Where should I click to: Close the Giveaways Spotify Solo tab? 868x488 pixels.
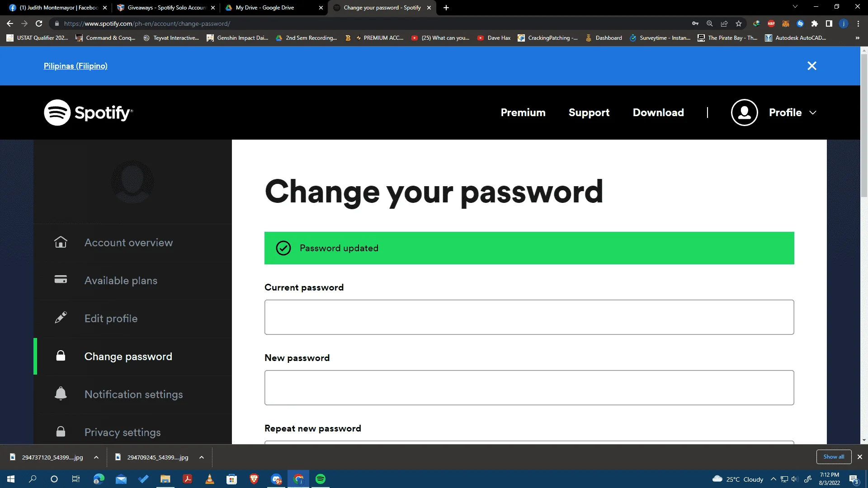pos(213,8)
